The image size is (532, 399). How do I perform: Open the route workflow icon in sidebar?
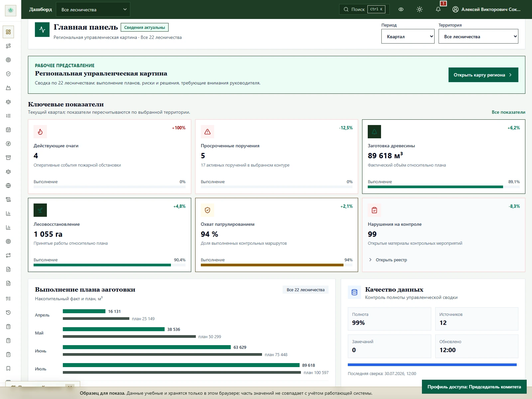(8, 46)
